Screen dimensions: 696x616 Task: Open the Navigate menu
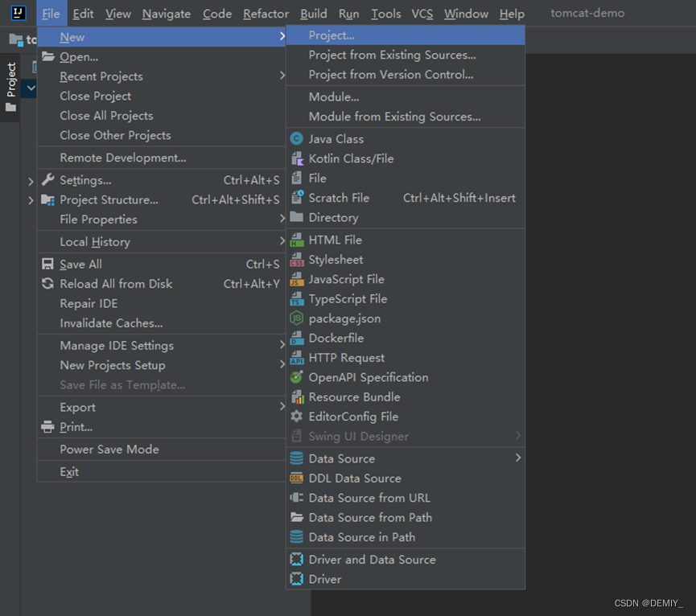point(167,14)
